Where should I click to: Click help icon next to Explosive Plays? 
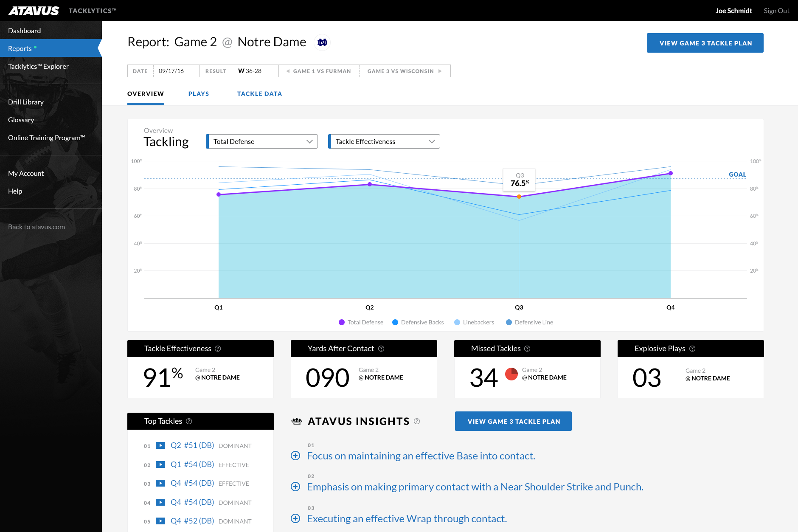[692, 349]
